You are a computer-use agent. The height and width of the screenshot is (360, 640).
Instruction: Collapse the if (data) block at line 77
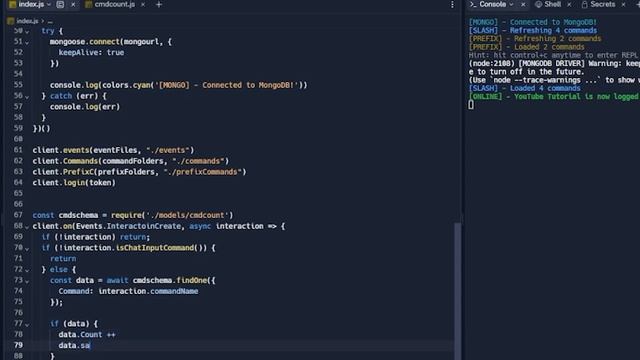(x=27, y=324)
